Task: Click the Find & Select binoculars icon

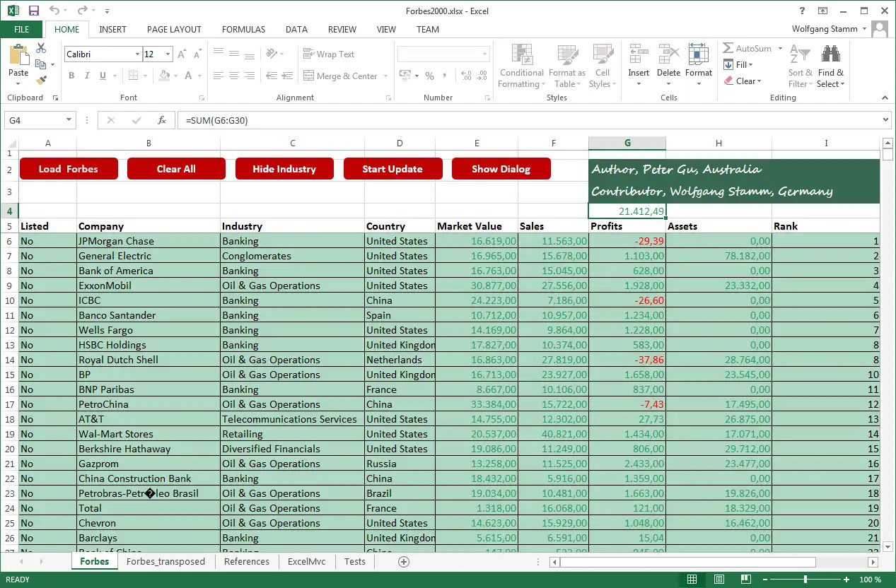Action: click(830, 55)
